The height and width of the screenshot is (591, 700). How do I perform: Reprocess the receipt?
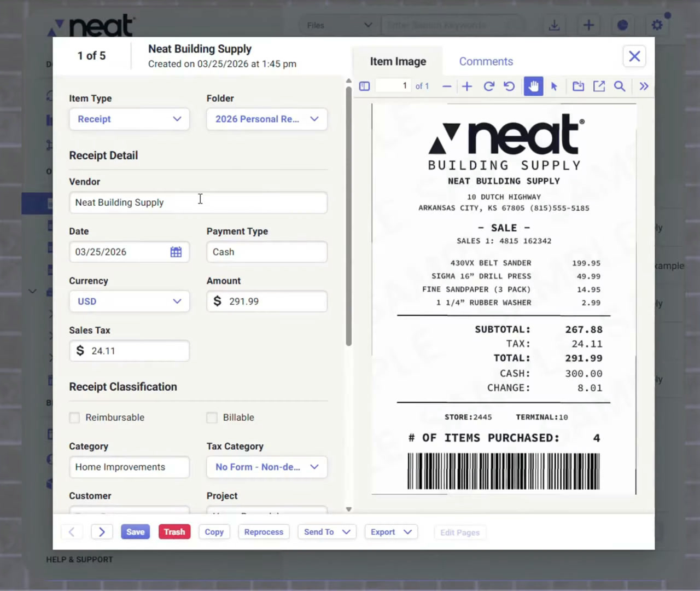264,532
